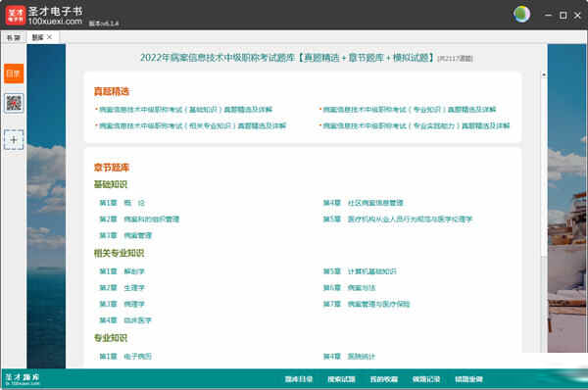Viewport: 588px width, 390px height.
Task: Open 错题重做 in bottom bar
Action: [468, 379]
